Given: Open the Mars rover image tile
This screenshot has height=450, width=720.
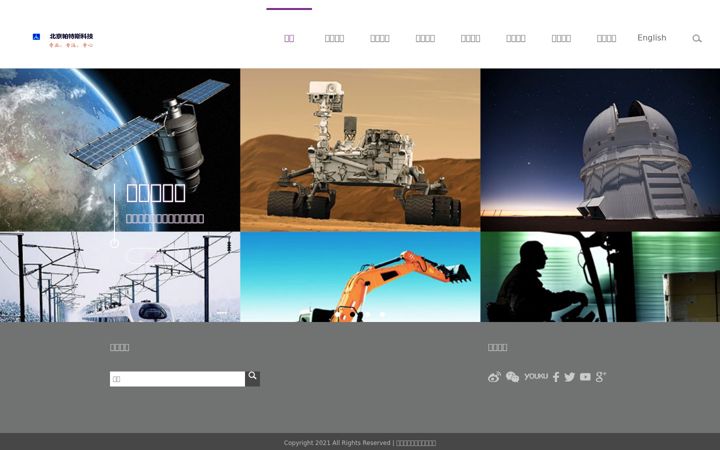Looking at the screenshot, I should 360,150.
